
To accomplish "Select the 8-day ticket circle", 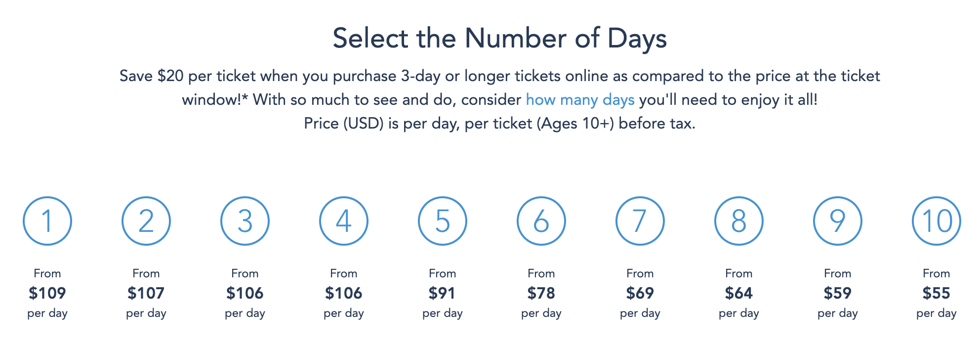I will (x=739, y=221).
